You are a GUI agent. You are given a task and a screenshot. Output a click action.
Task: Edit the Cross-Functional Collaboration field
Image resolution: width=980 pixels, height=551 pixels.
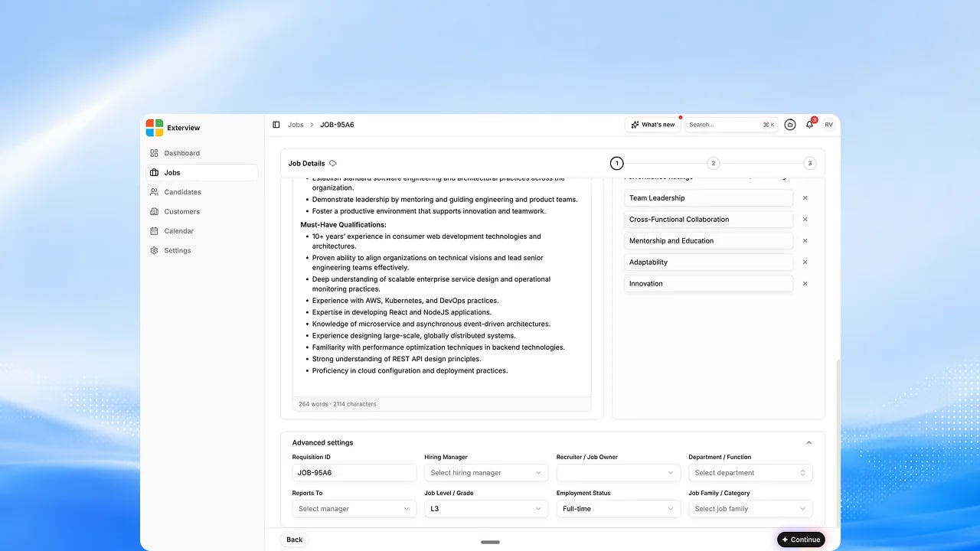[708, 220]
